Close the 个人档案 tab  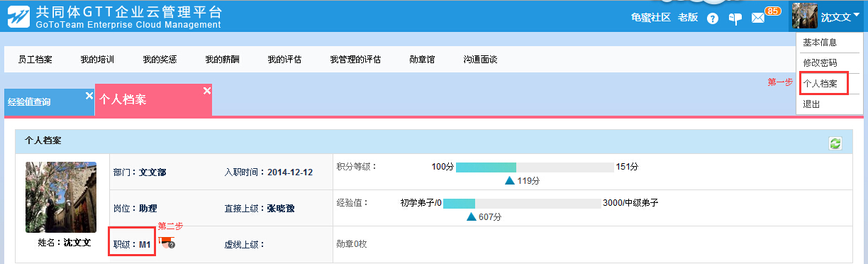pyautogui.click(x=206, y=90)
